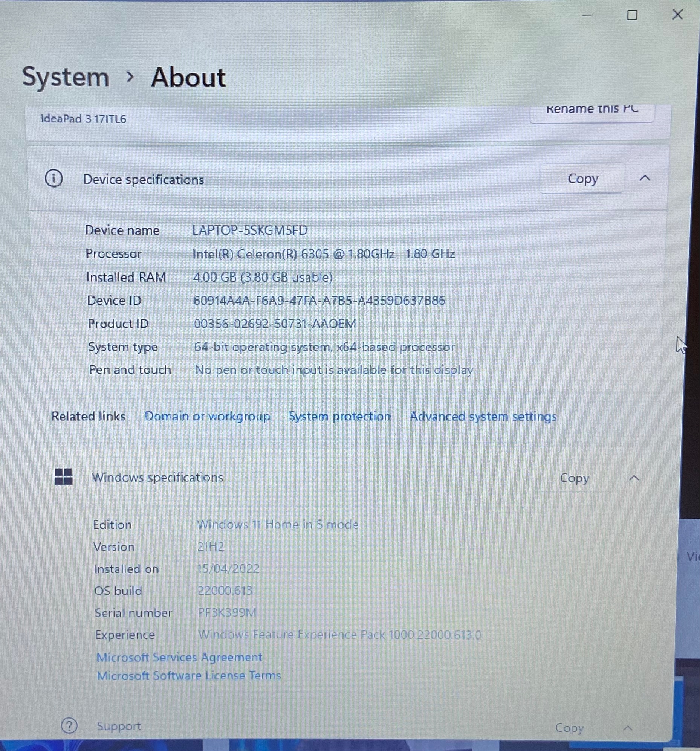Minimize the Settings window
Viewport: 700px width, 751px height.
[587, 15]
